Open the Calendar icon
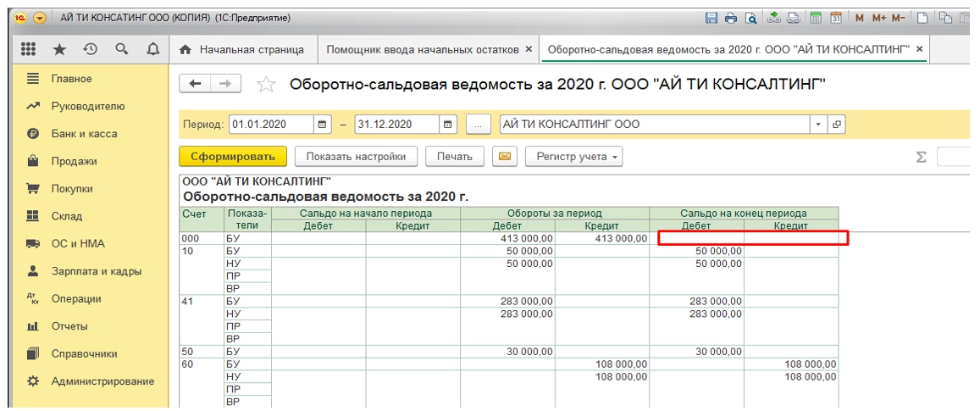The image size is (980, 411). point(836,18)
